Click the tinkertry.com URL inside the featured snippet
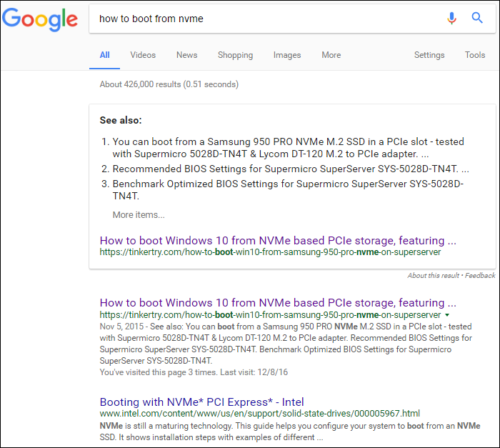The image size is (500, 448). 270,252
